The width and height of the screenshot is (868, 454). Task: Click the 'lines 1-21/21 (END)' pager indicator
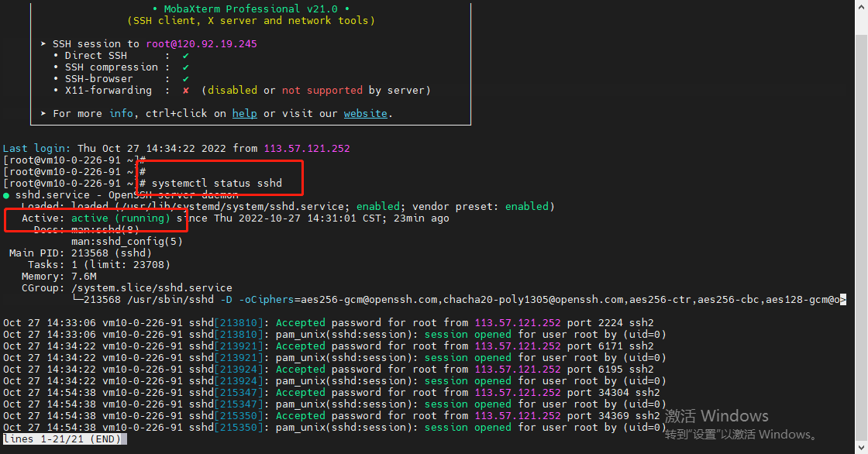(62, 439)
